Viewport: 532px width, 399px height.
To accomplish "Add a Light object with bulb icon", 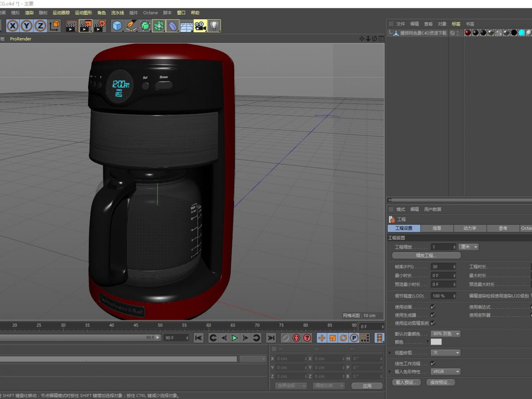I will pos(214,26).
